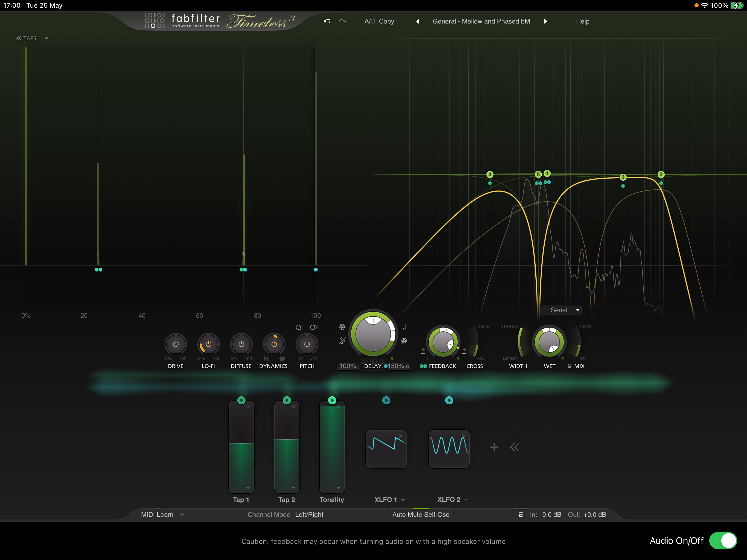The height and width of the screenshot is (560, 747).
Task: Click the undo arrow icon
Action: coord(326,21)
